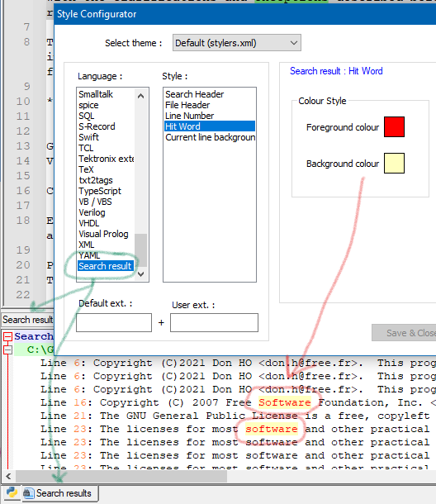Click line number 20 in editor margin
The height and width of the screenshot is (504, 436).
pyautogui.click(x=23, y=265)
